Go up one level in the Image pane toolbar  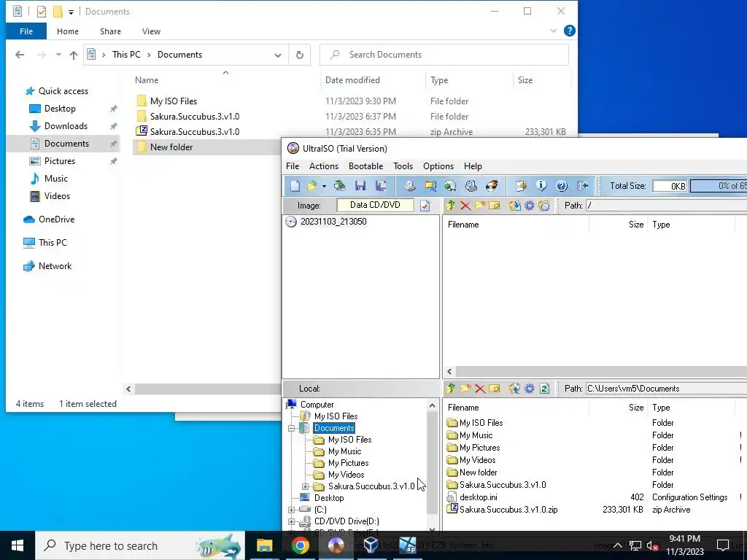pyautogui.click(x=451, y=205)
